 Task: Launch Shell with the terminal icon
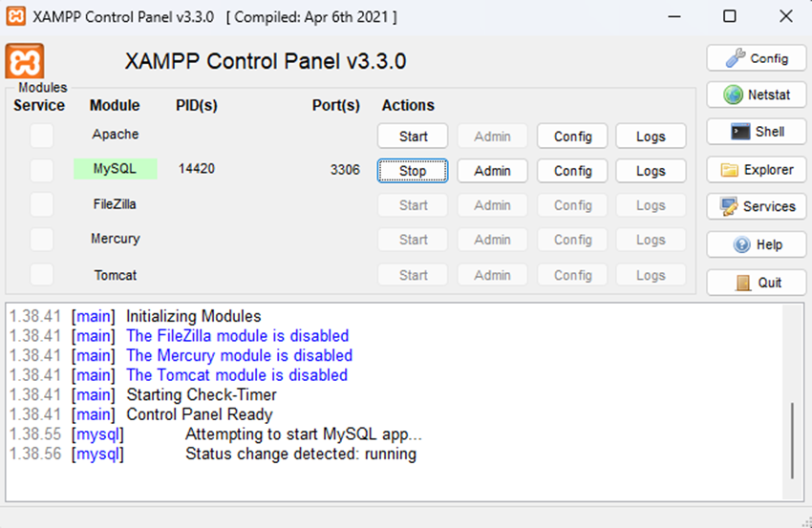[756, 132]
